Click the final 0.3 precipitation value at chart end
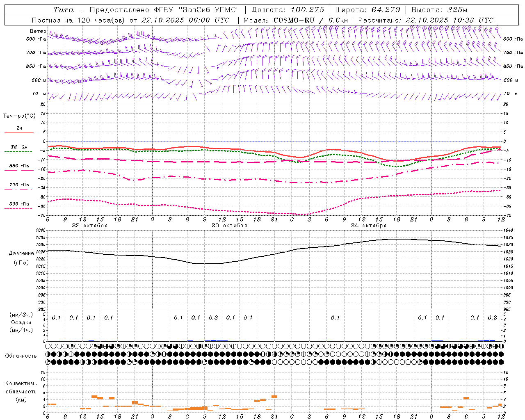This screenshot has width=525, height=420. 492,318
